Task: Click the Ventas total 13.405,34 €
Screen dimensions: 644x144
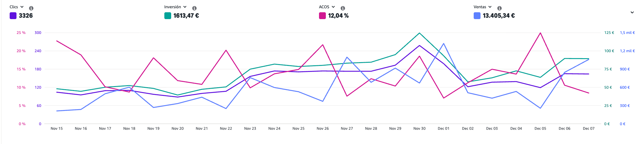Action: 499,16
